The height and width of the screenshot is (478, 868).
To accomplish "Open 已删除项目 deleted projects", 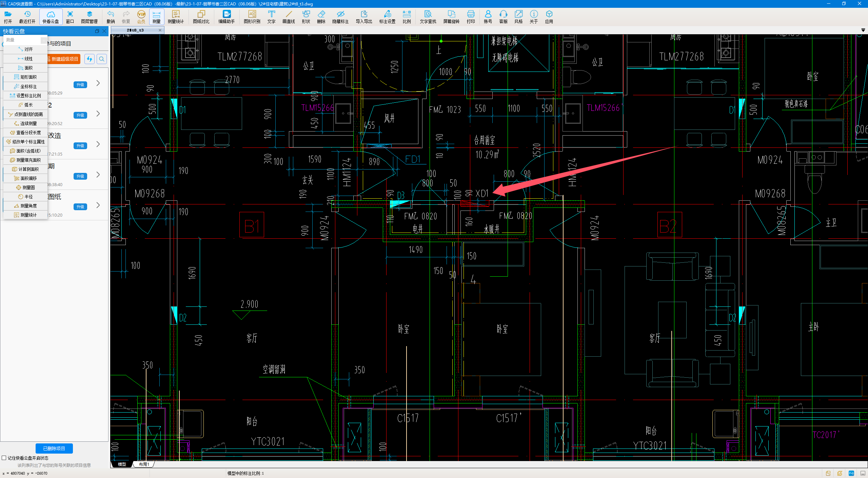I will [x=54, y=448].
